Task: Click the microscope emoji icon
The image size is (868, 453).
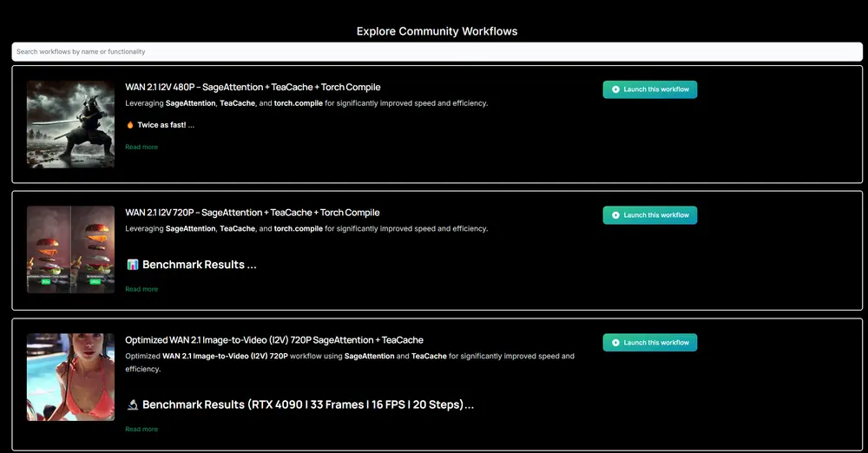Action: 132,405
